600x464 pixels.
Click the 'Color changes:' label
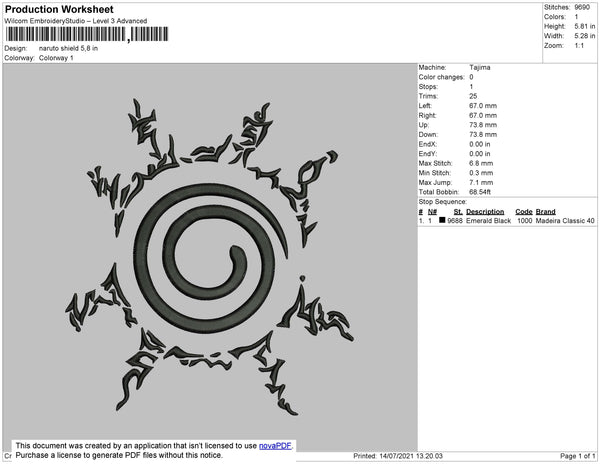point(441,77)
